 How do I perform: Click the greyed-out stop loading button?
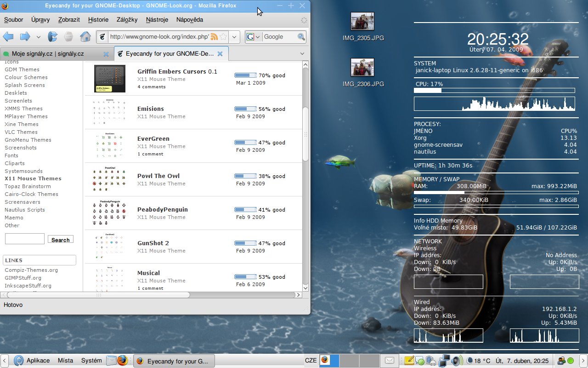pyautogui.click(x=68, y=36)
